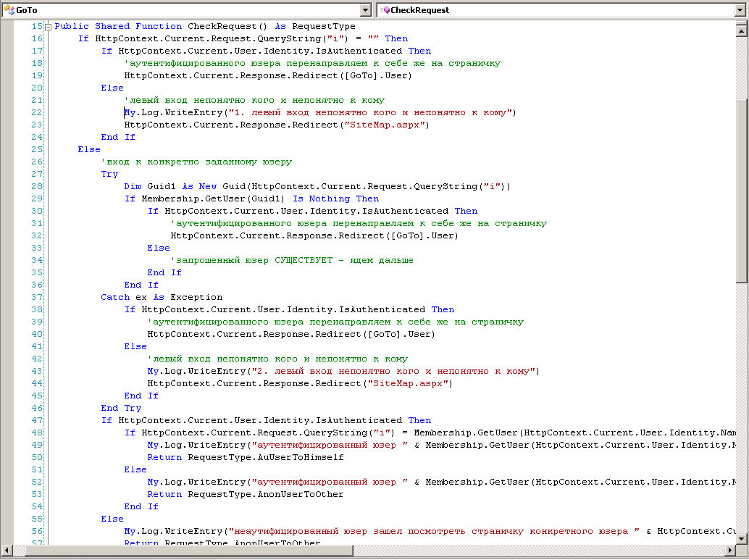The width and height of the screenshot is (749, 560).
Task: Click the green comment on line 26
Action: coord(196,162)
